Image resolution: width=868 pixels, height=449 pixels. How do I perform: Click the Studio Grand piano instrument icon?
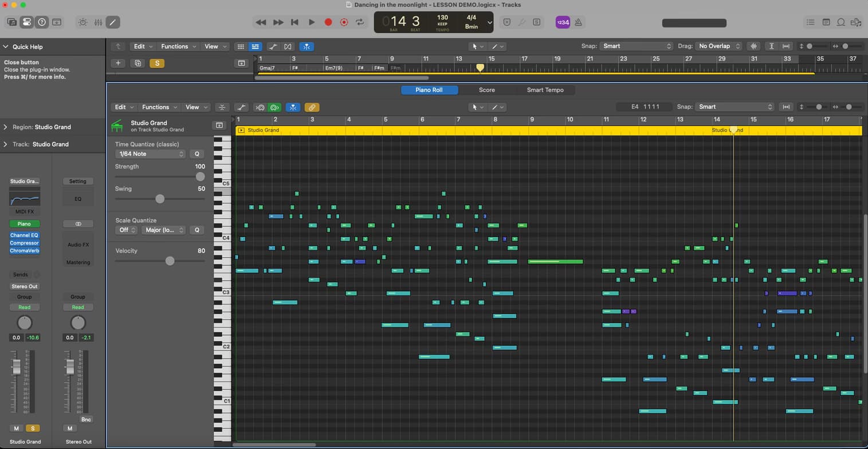(117, 125)
